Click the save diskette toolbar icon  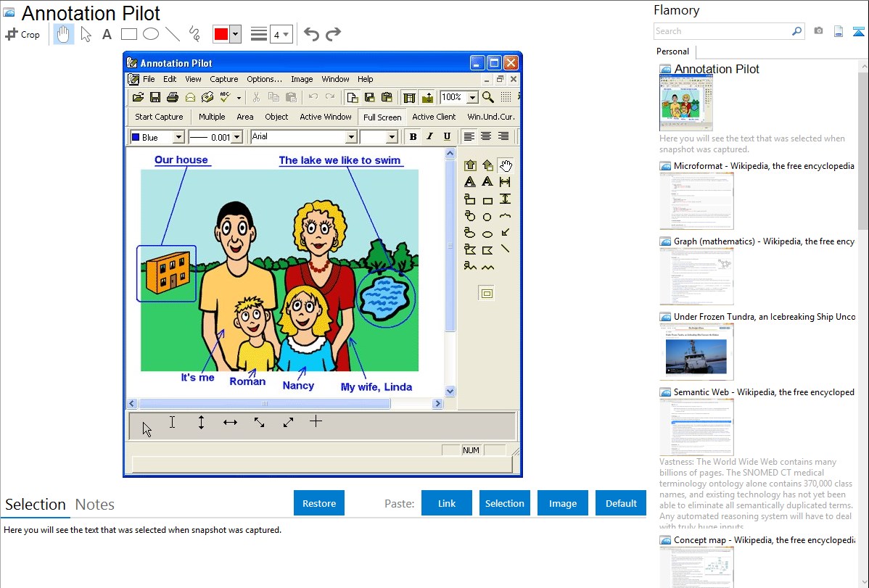155,98
